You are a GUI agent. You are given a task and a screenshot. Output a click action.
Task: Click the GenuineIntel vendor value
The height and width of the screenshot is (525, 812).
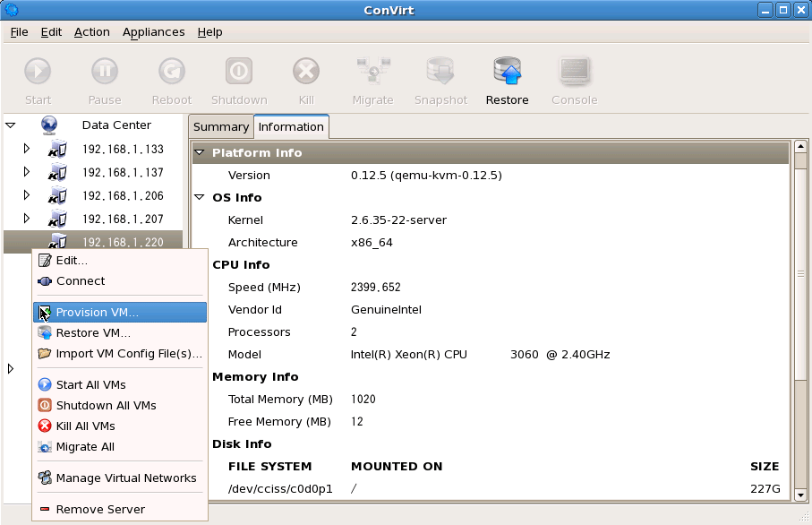point(386,309)
